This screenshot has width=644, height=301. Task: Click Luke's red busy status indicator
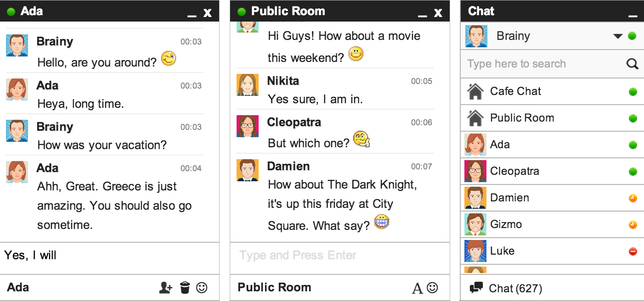coord(633,251)
